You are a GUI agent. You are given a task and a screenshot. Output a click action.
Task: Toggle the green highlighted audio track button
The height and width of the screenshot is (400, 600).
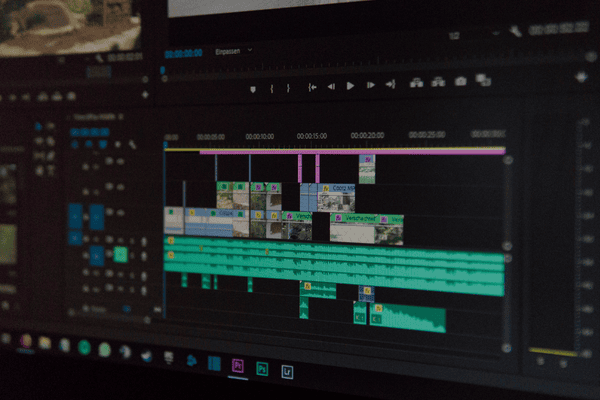pyautogui.click(x=120, y=254)
